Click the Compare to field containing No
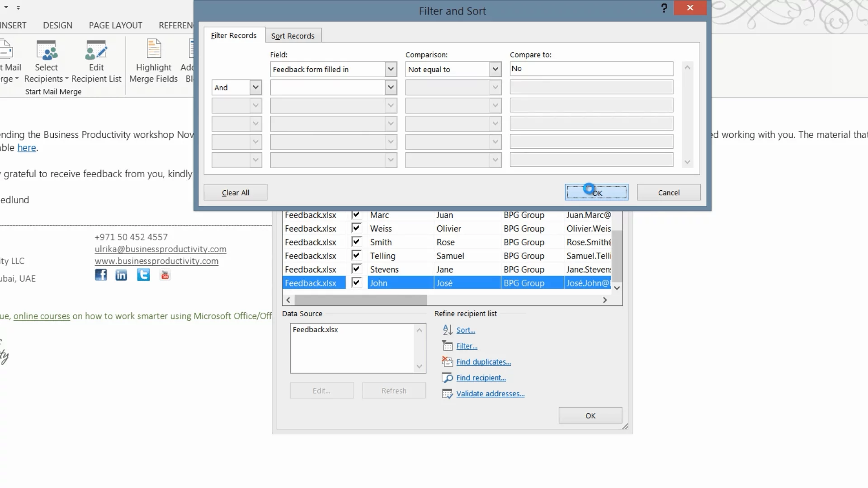 pyautogui.click(x=591, y=69)
